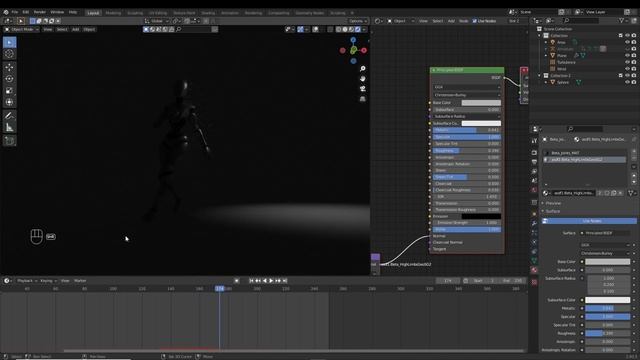Select the Move tool
This screenshot has width=640, height=360.
(9, 67)
